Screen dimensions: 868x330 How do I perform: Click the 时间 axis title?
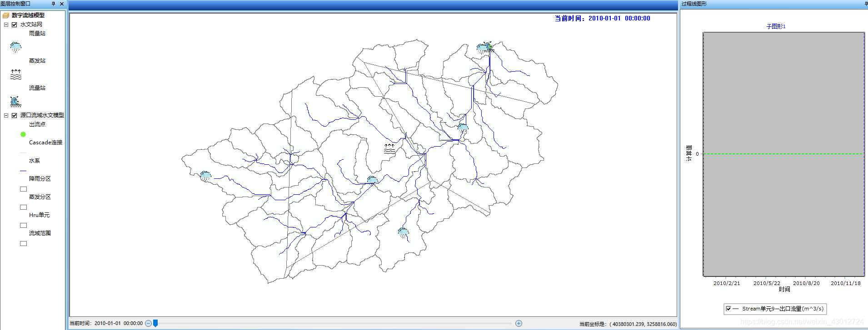pyautogui.click(x=784, y=289)
